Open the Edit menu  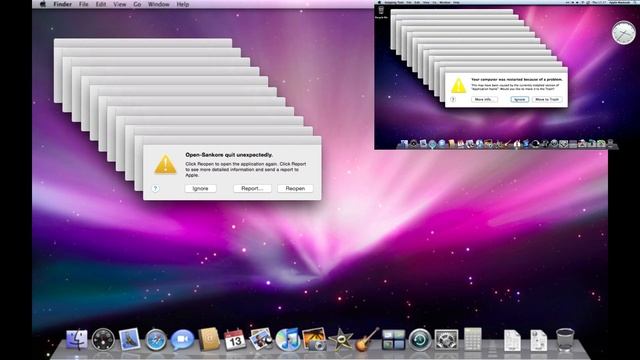pyautogui.click(x=101, y=4)
